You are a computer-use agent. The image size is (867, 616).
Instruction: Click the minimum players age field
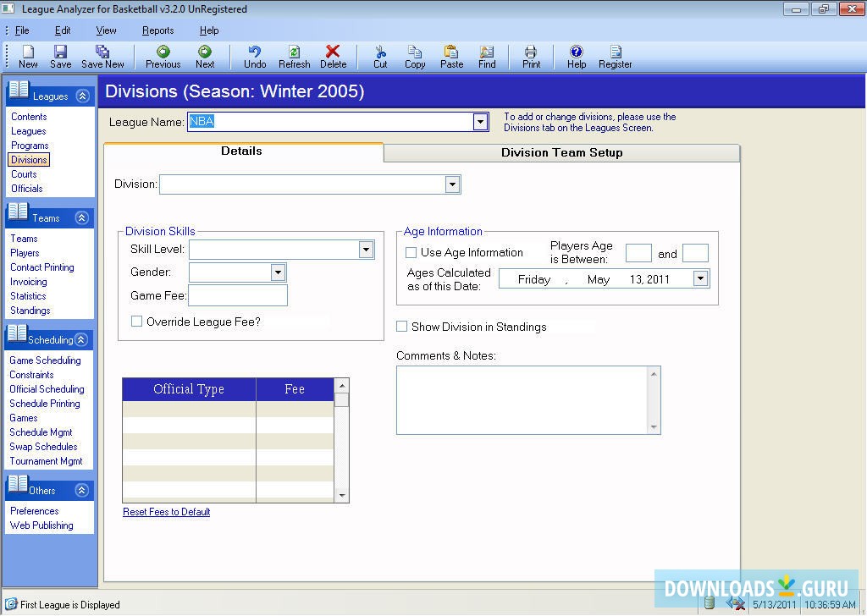pyautogui.click(x=638, y=253)
